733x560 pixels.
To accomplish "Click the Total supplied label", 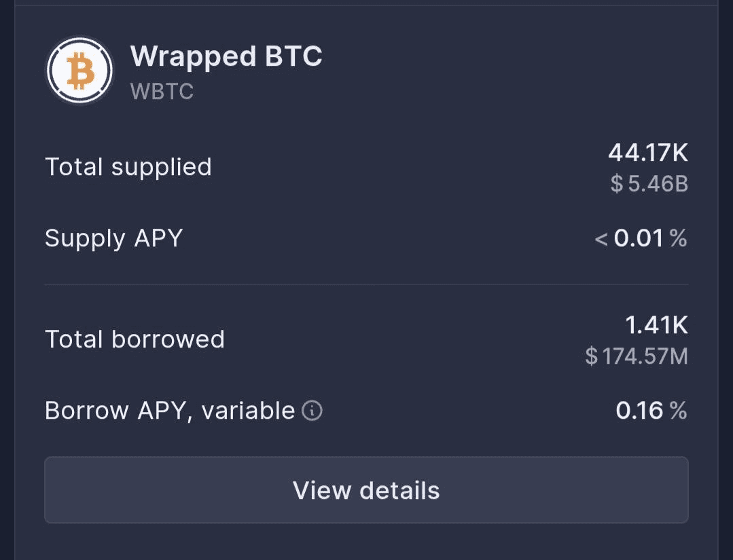I will coord(128,167).
